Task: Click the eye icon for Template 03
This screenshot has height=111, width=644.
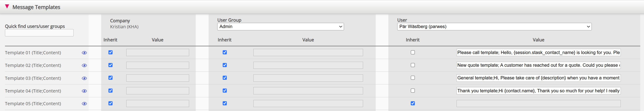Action: (84, 78)
